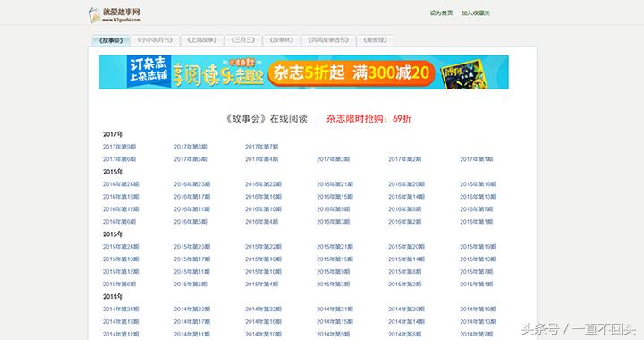644x340 pixels.
Task: Go to issue 2016年第12期
Action: point(121,209)
